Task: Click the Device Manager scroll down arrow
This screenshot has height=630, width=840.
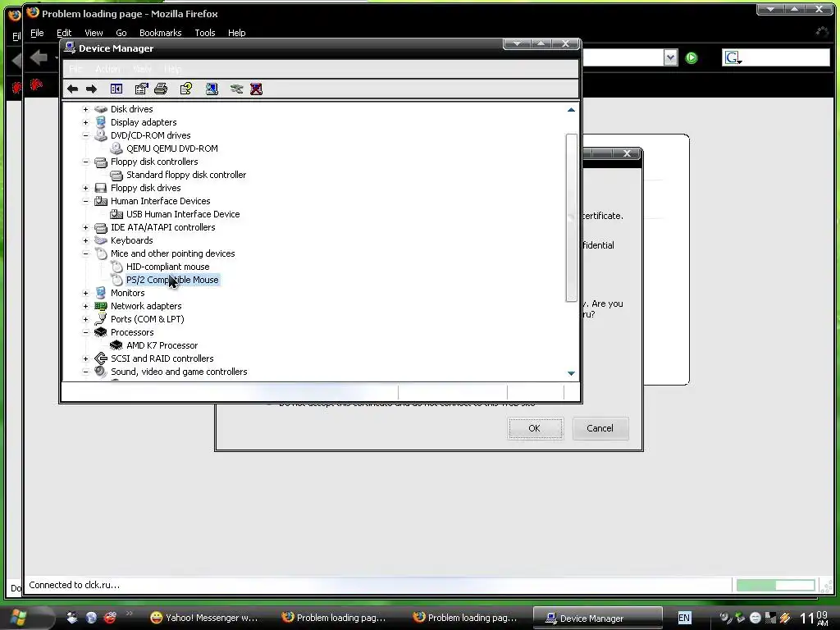Action: point(571,373)
